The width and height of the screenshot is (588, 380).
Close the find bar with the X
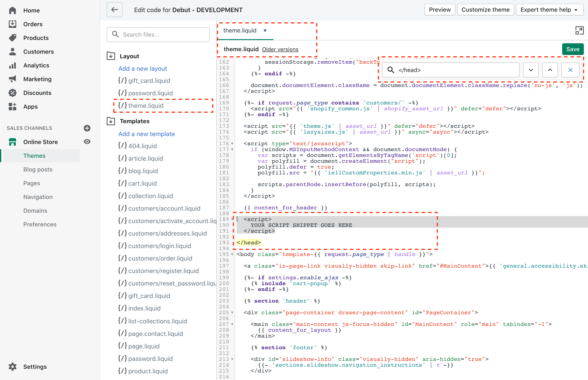[x=570, y=70]
